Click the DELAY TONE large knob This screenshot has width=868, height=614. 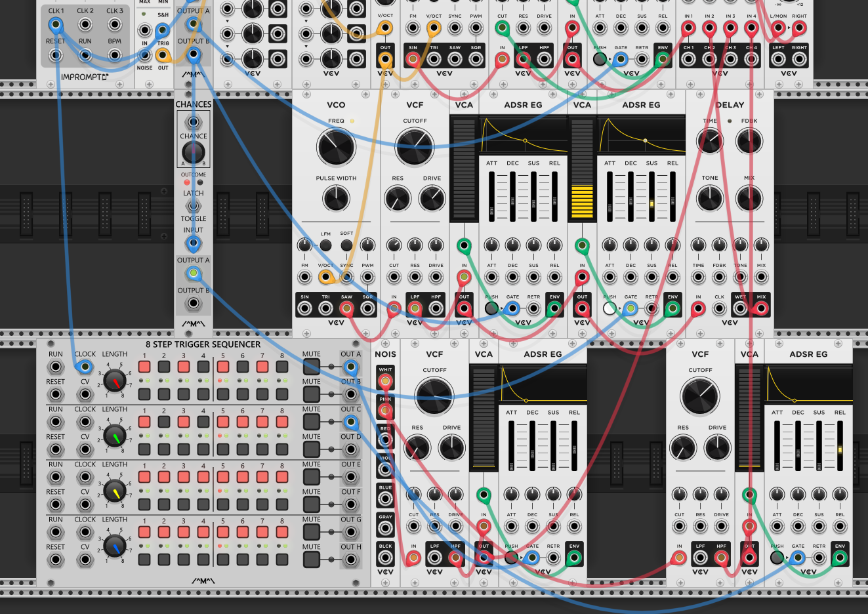pyautogui.click(x=709, y=198)
